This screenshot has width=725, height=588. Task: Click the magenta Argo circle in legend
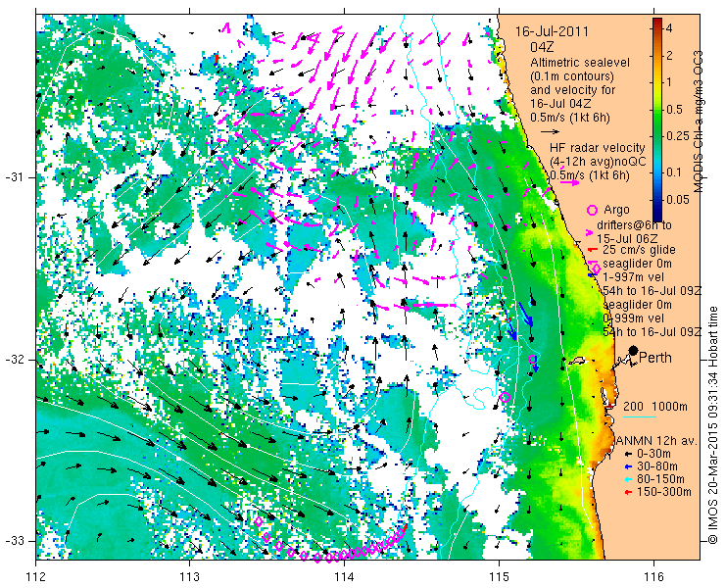click(593, 210)
